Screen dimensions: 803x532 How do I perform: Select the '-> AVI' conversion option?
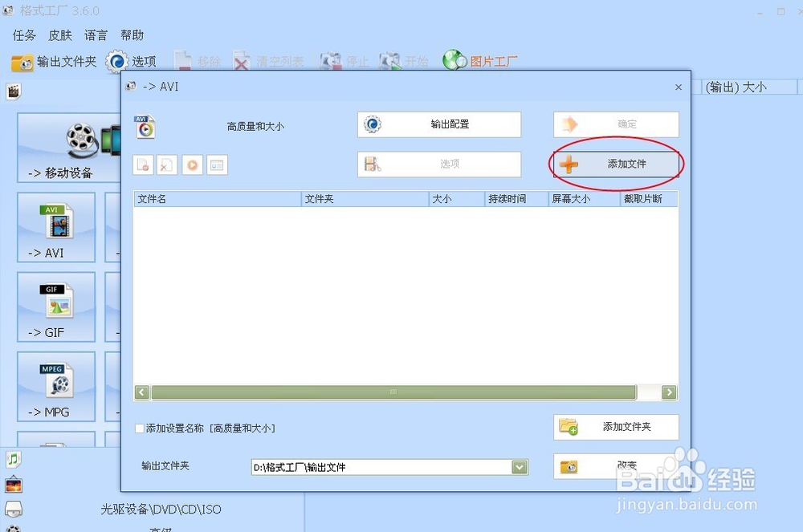point(55,227)
